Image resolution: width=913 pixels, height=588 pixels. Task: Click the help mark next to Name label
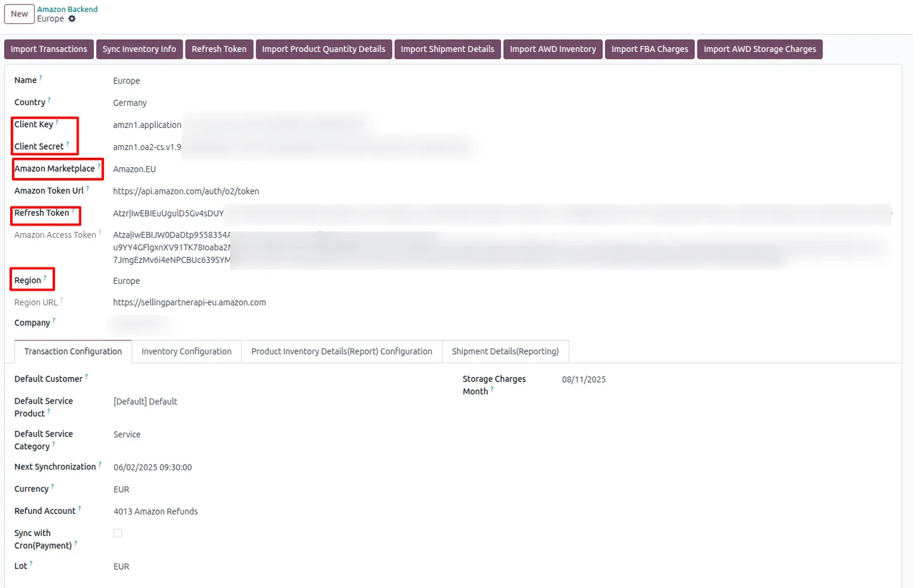point(41,78)
